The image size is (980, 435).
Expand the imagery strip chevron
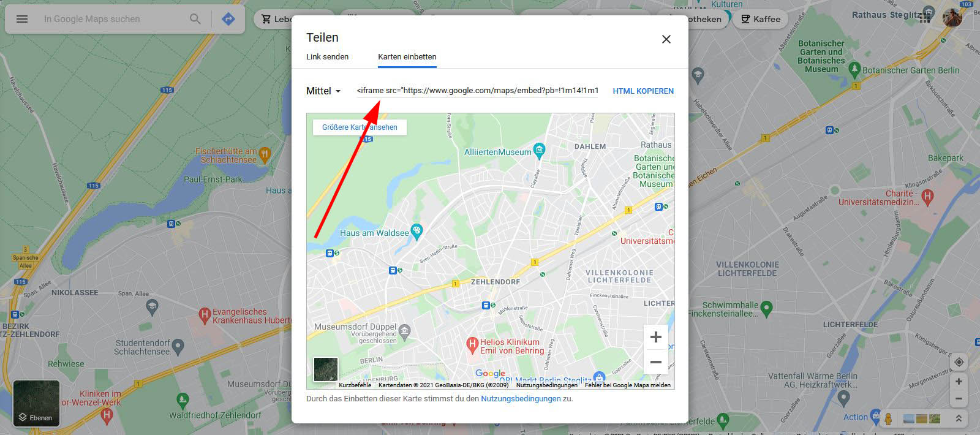pos(959,418)
